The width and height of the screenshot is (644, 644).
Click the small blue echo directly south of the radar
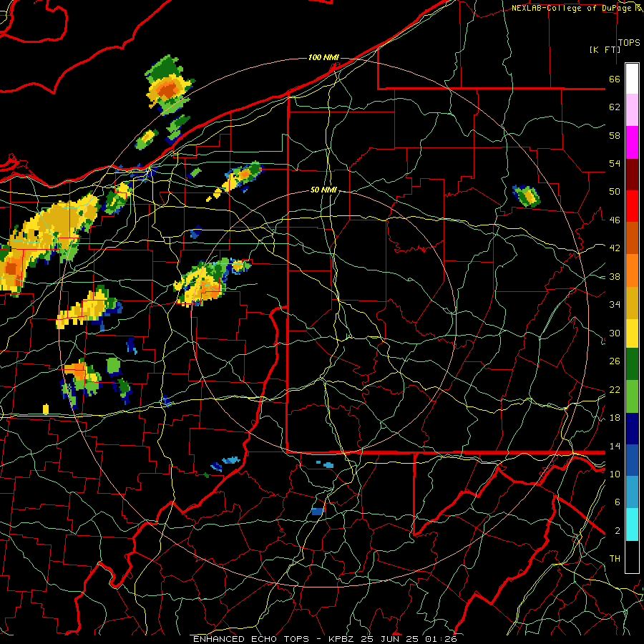318,512
